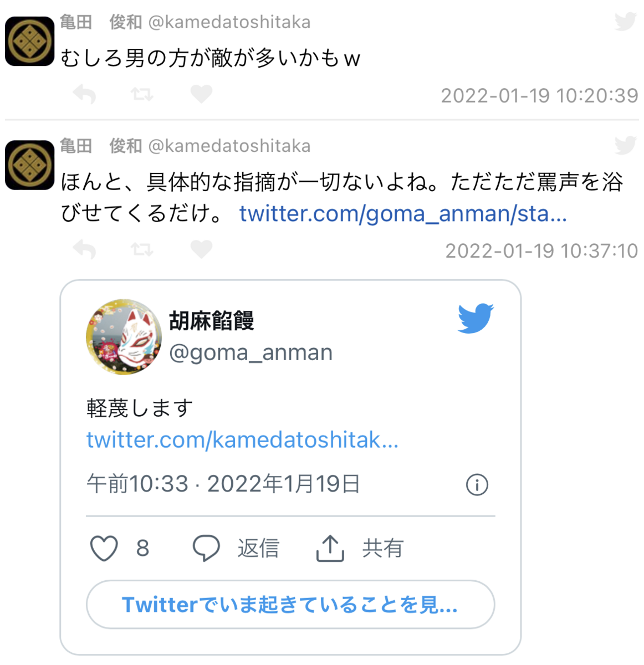This screenshot has width=644, height=665.
Task: Click reply arrow on first tweet
Action: click(x=85, y=94)
